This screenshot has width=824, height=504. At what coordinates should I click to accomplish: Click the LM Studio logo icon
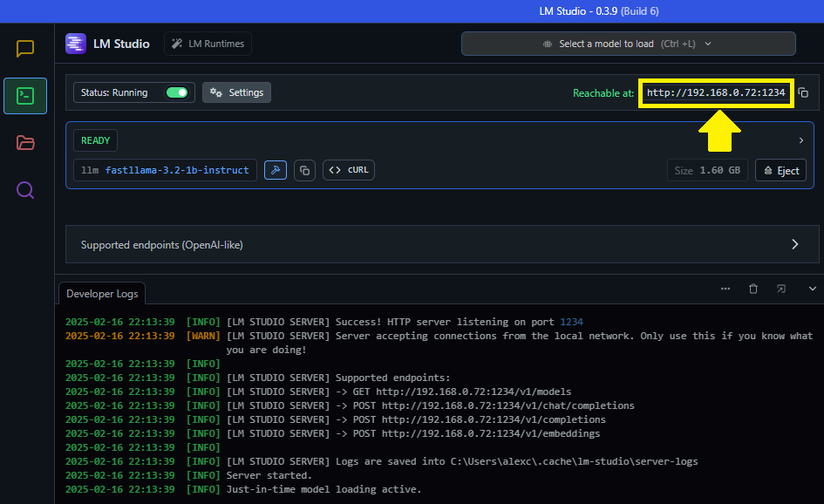click(x=76, y=44)
